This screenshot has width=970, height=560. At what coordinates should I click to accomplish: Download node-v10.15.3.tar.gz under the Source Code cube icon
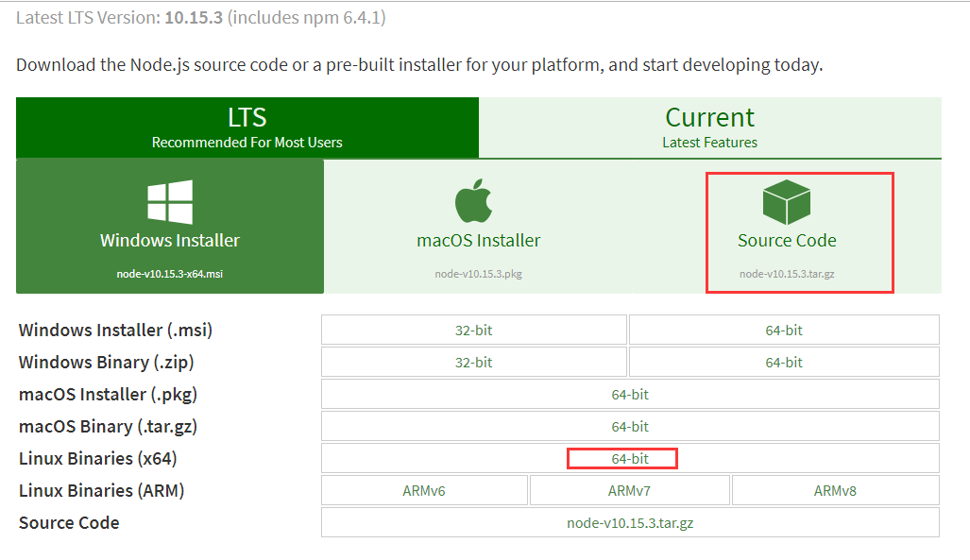(x=787, y=274)
